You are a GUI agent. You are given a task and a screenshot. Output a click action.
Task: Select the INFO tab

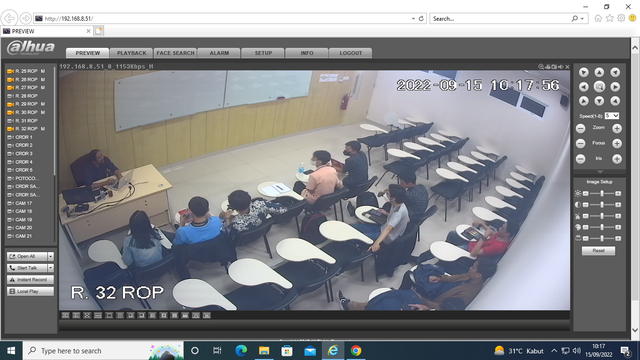tap(307, 53)
